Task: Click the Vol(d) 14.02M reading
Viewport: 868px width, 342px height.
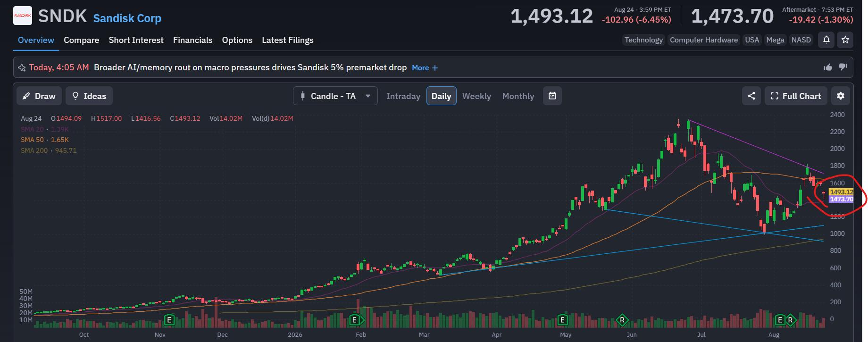Action: (273, 118)
